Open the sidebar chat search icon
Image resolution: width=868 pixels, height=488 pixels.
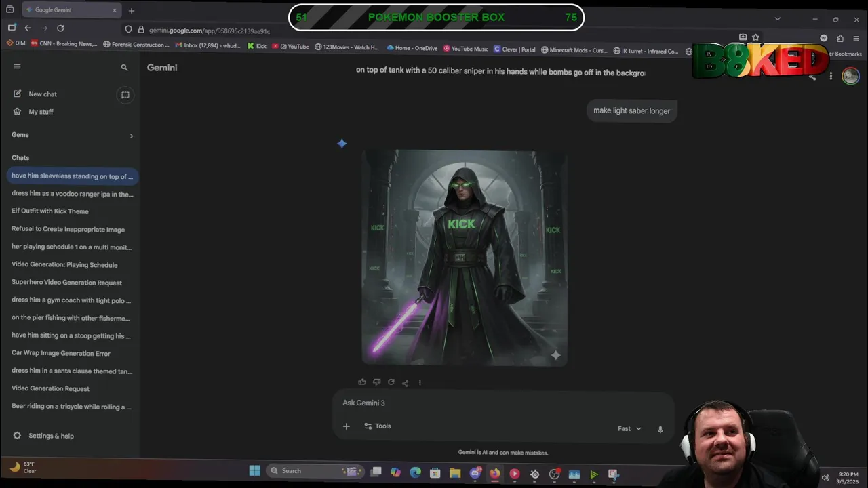pos(124,68)
